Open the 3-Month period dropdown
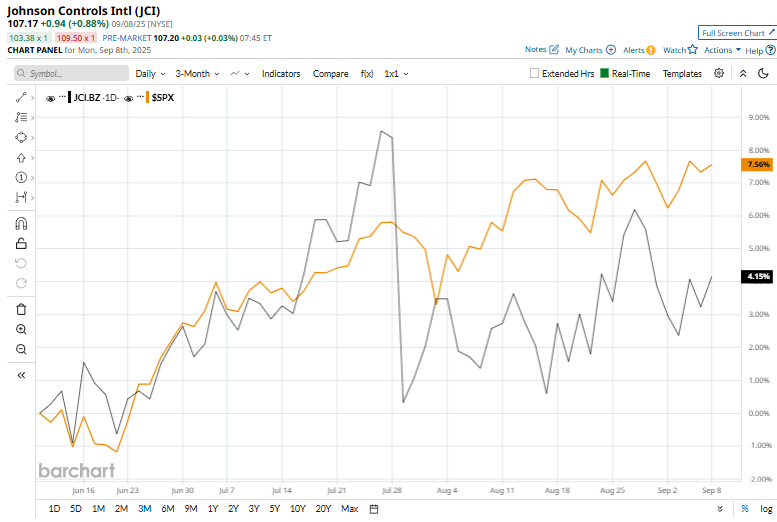The image size is (777, 522). pyautogui.click(x=197, y=74)
